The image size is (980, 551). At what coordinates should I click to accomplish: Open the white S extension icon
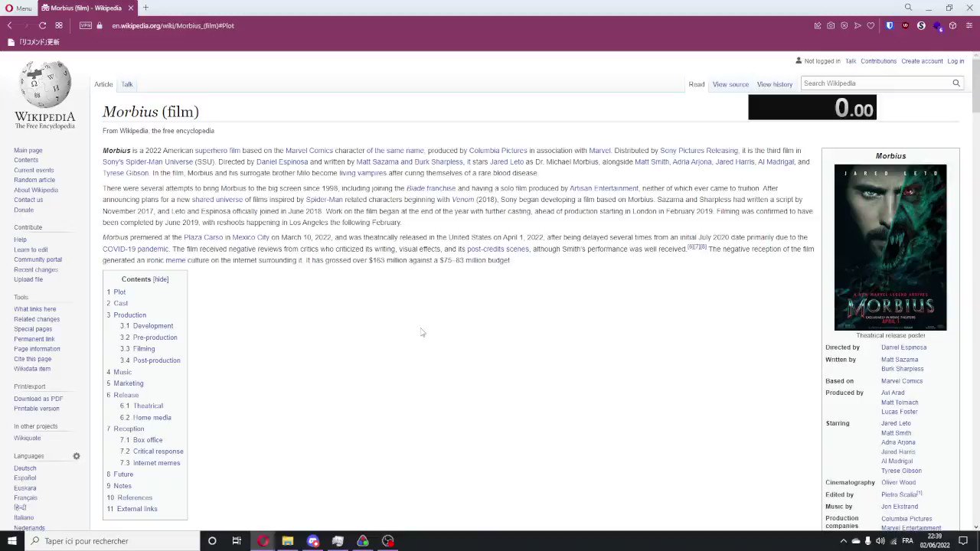tap(921, 25)
